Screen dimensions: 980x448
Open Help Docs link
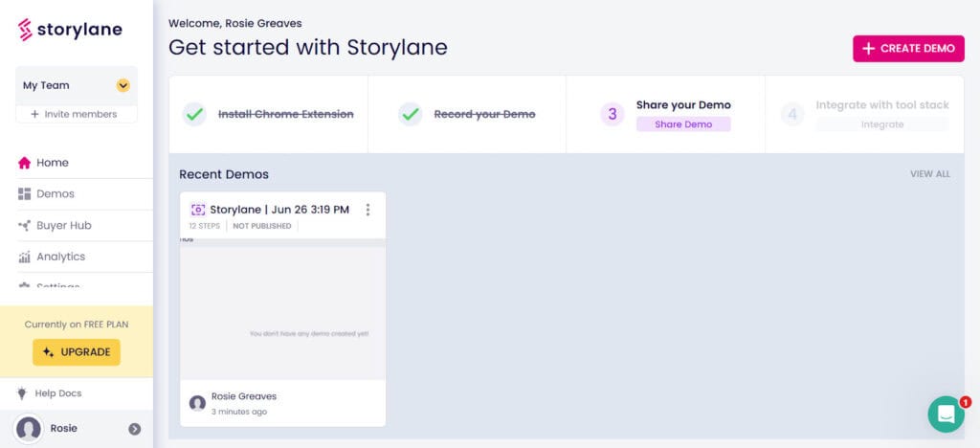tap(58, 393)
